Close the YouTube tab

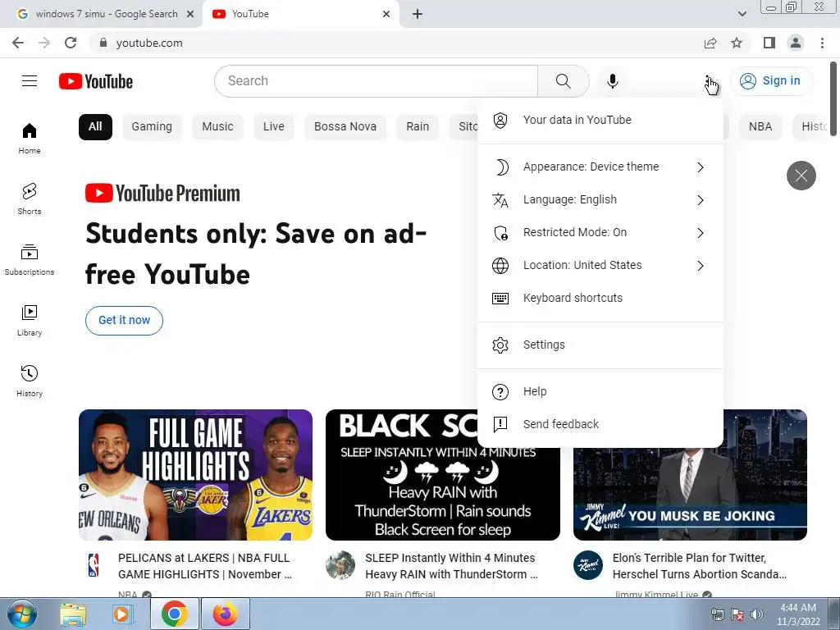386,14
